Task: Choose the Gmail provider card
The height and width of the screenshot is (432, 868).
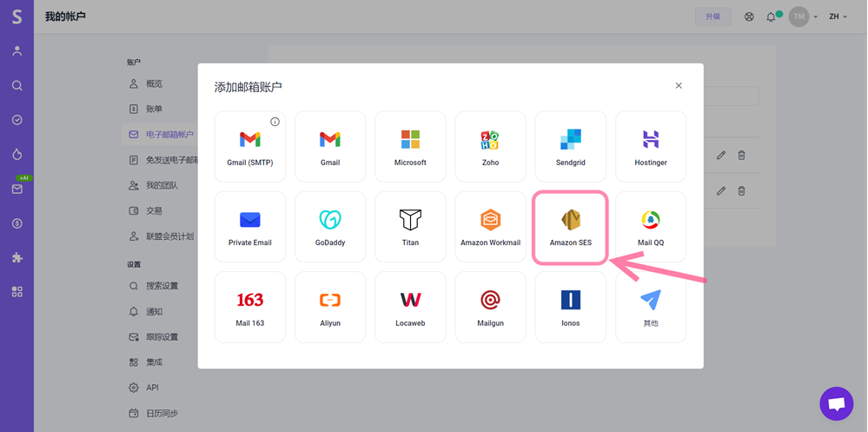Action: (330, 146)
